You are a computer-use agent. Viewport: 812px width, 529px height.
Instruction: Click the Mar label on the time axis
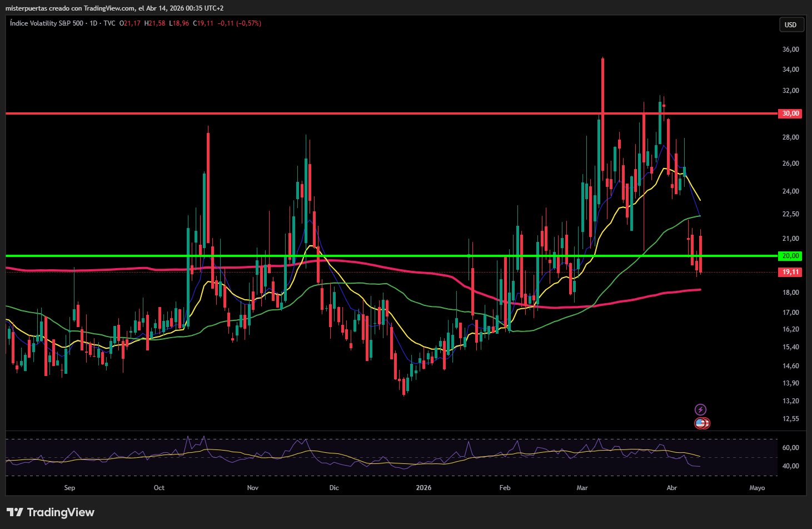[582, 488]
